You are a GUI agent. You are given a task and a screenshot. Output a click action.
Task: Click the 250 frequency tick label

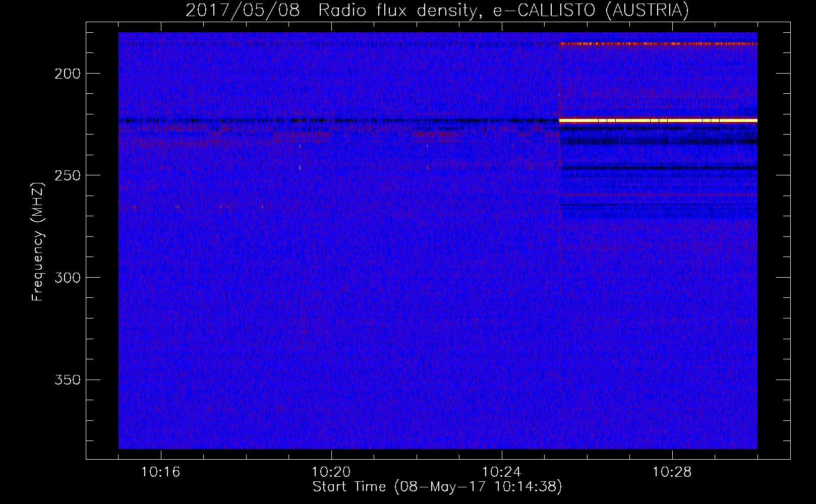pos(67,176)
